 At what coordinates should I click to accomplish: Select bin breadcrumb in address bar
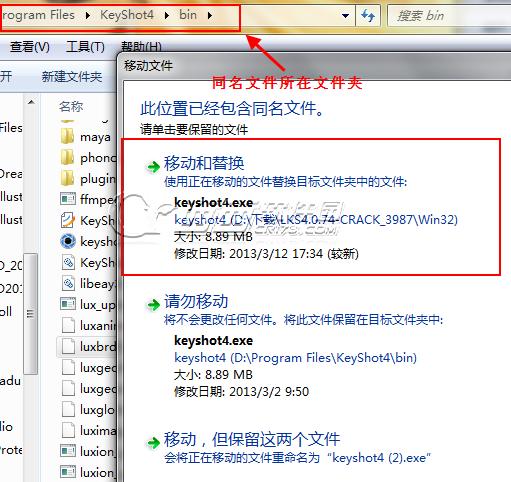pos(188,15)
